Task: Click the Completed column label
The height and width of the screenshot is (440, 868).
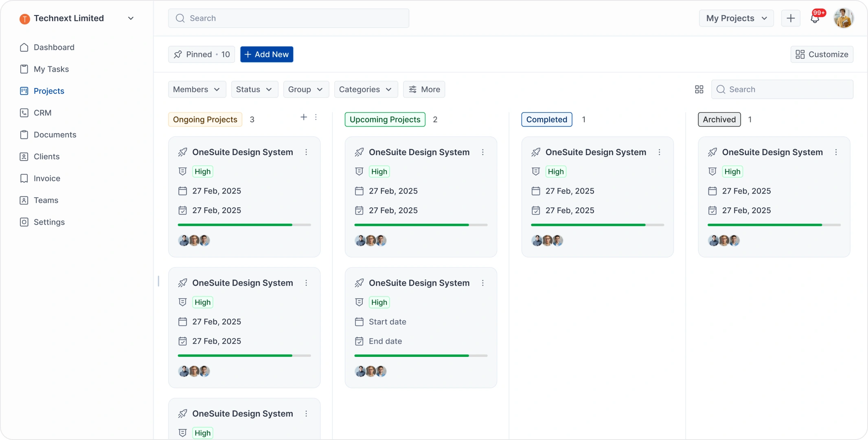Action: coord(547,119)
